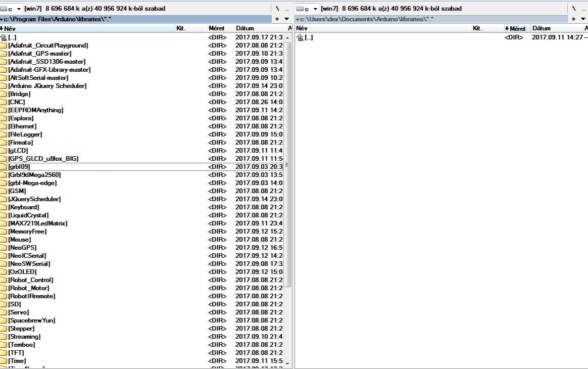This screenshot has width=588, height=369.
Task: Click the Adafruit_GPS-master folder icon
Action: [x=4, y=54]
